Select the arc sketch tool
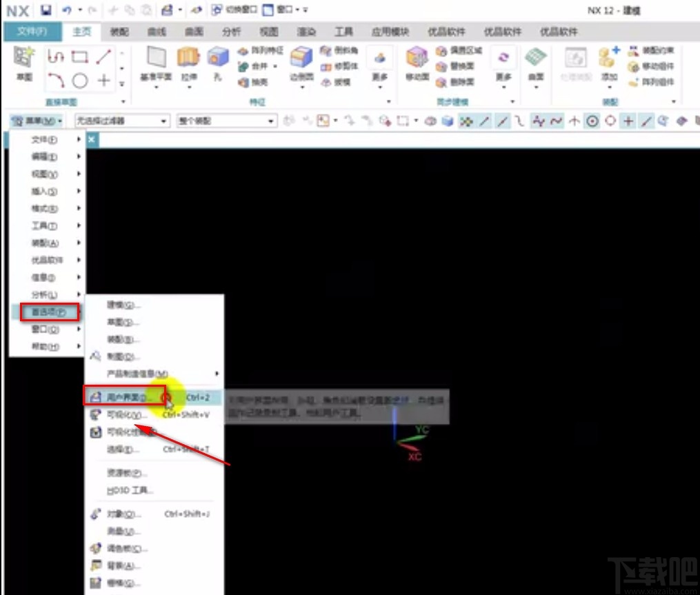This screenshot has height=595, width=700. click(x=56, y=81)
